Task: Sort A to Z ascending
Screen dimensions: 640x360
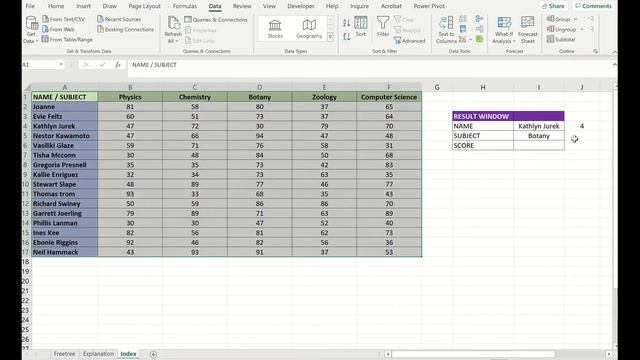Action: coord(347,23)
